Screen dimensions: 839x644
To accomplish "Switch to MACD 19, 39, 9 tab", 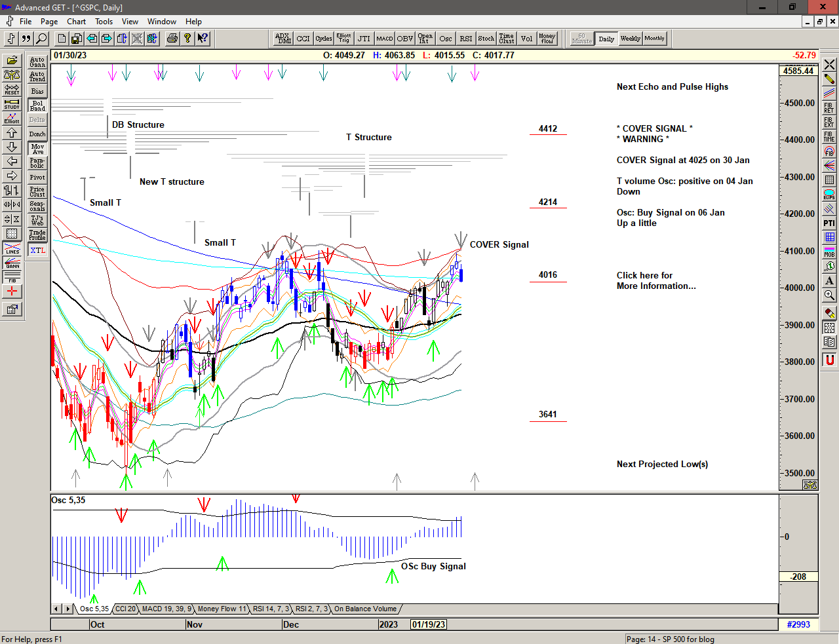I will pyautogui.click(x=166, y=609).
